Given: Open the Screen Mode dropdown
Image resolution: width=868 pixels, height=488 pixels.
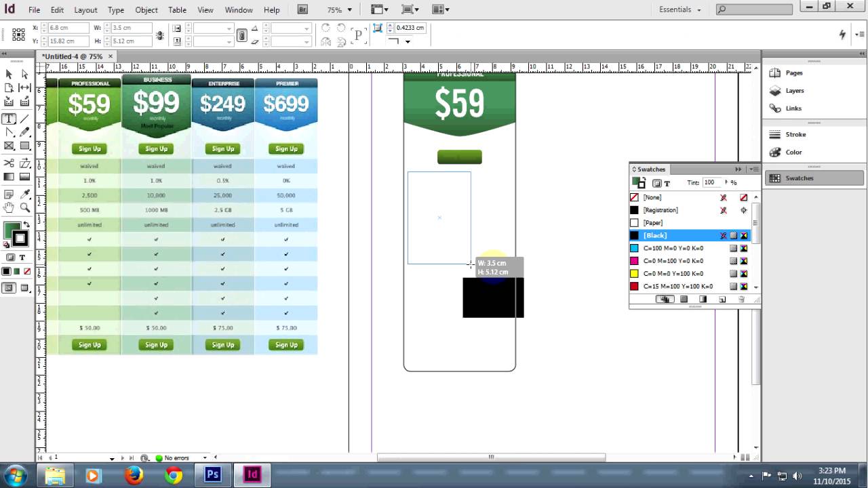Looking at the screenshot, I should pyautogui.click(x=410, y=9).
